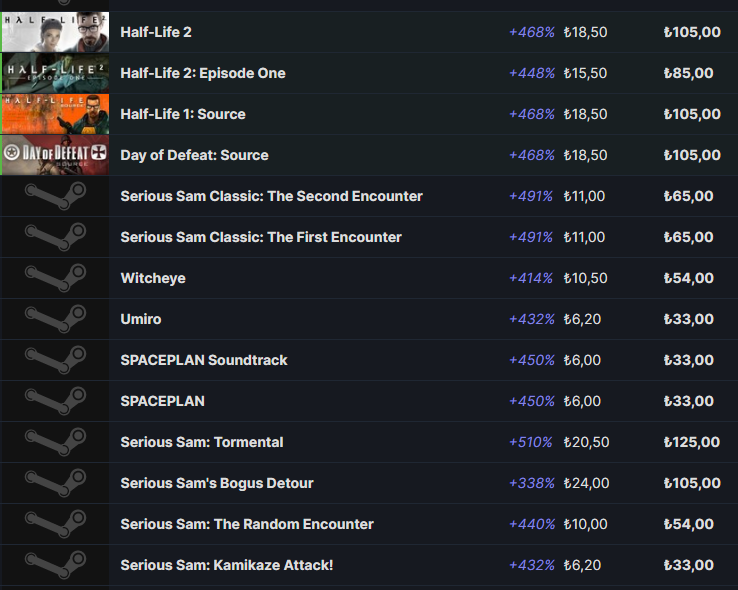Open Serious Sam Classic: The First Encounter
This screenshot has width=738, height=590.
click(x=261, y=237)
